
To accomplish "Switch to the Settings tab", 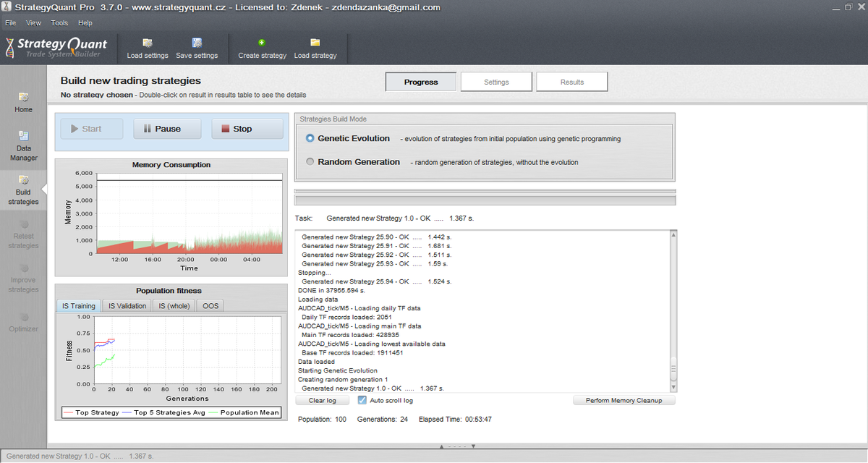I will click(496, 82).
